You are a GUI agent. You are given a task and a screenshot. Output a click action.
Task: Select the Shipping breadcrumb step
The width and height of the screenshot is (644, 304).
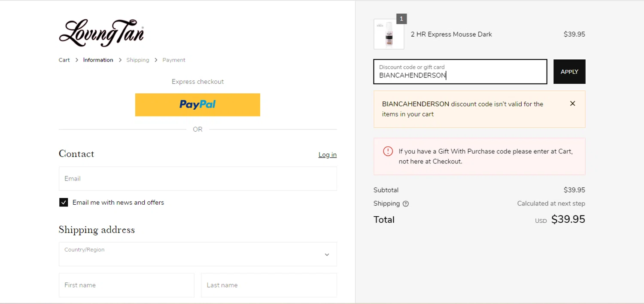137,60
